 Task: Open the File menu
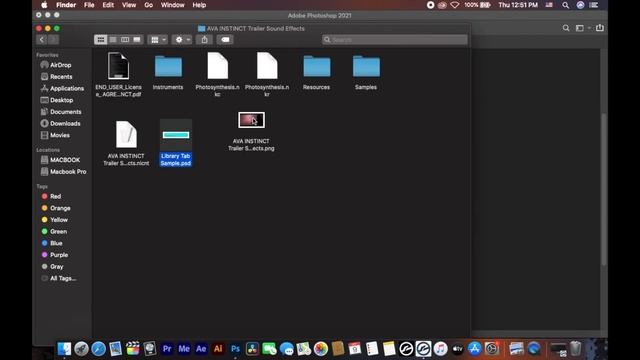pos(89,5)
